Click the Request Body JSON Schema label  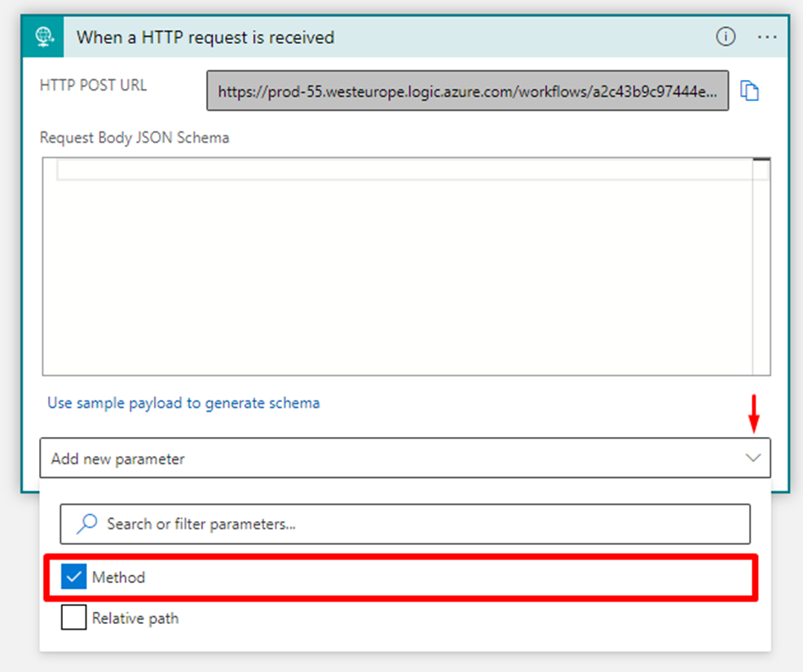pos(135,138)
